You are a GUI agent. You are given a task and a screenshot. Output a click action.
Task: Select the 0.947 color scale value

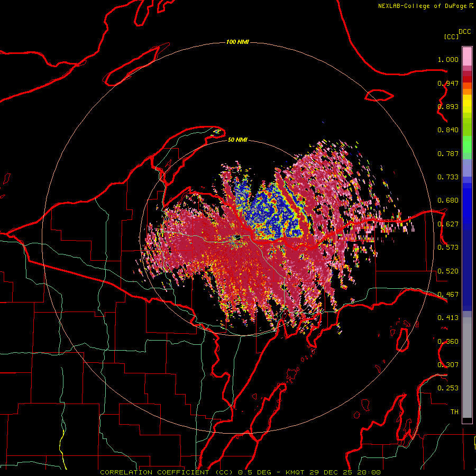pyautogui.click(x=448, y=83)
